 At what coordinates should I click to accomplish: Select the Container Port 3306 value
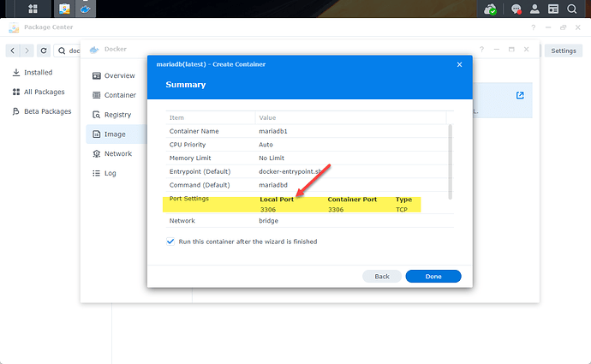pyautogui.click(x=336, y=210)
